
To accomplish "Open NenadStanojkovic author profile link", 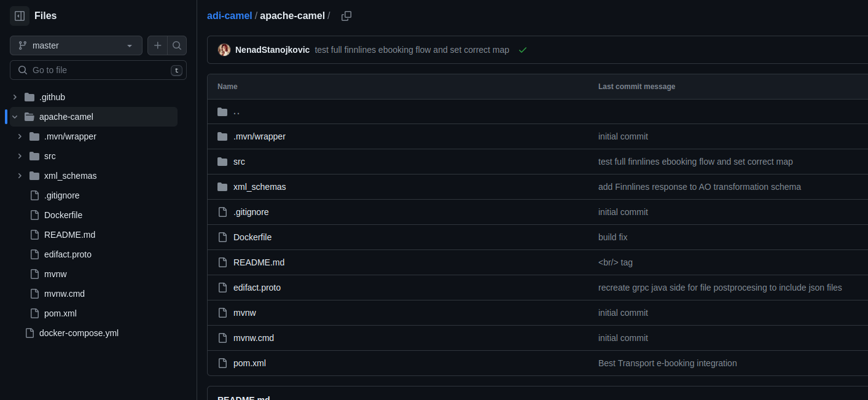I will (272, 50).
